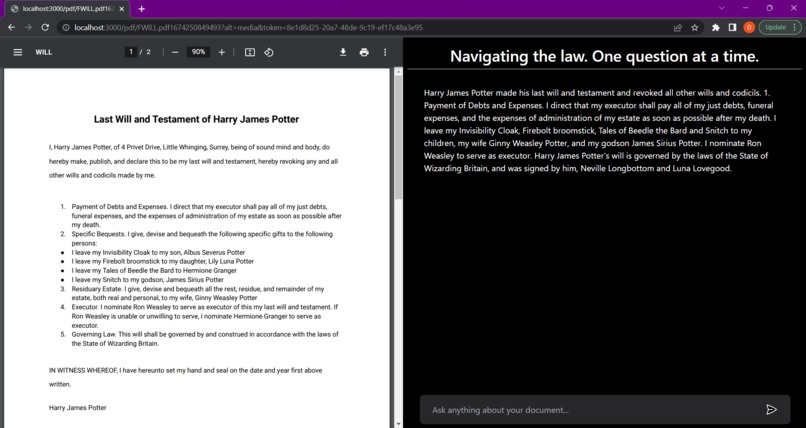
Task: Open the PDF viewer sidebar hamburger menu
Action: (17, 52)
